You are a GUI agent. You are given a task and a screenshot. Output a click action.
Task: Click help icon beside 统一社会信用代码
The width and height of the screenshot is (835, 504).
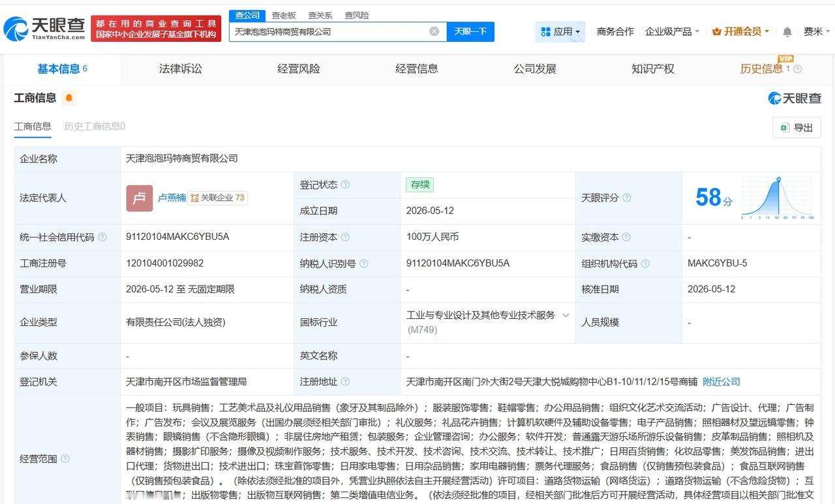102,237
